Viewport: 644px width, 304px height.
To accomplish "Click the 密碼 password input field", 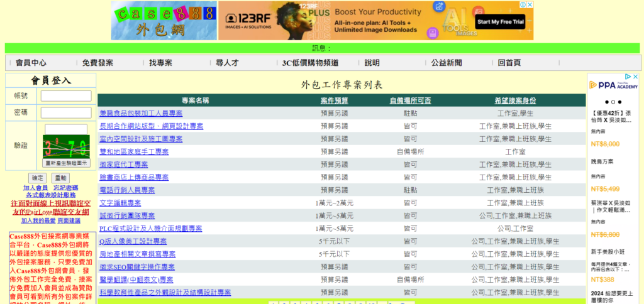I will [66, 112].
